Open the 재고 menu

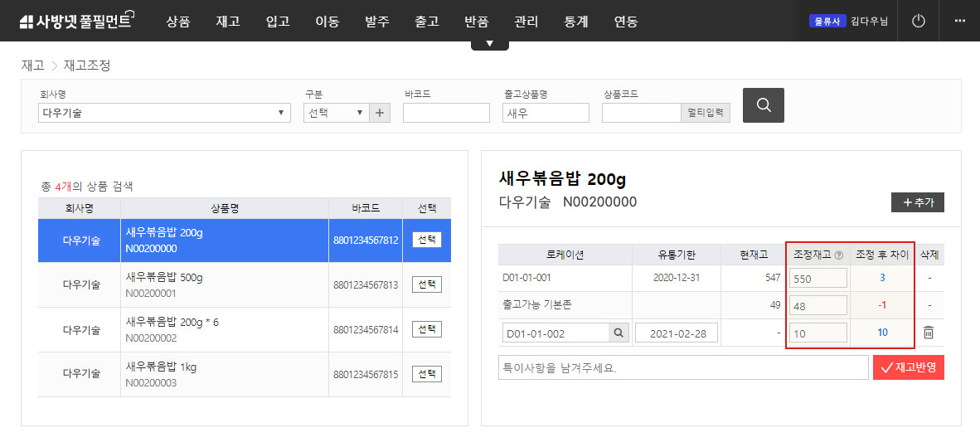[x=228, y=22]
